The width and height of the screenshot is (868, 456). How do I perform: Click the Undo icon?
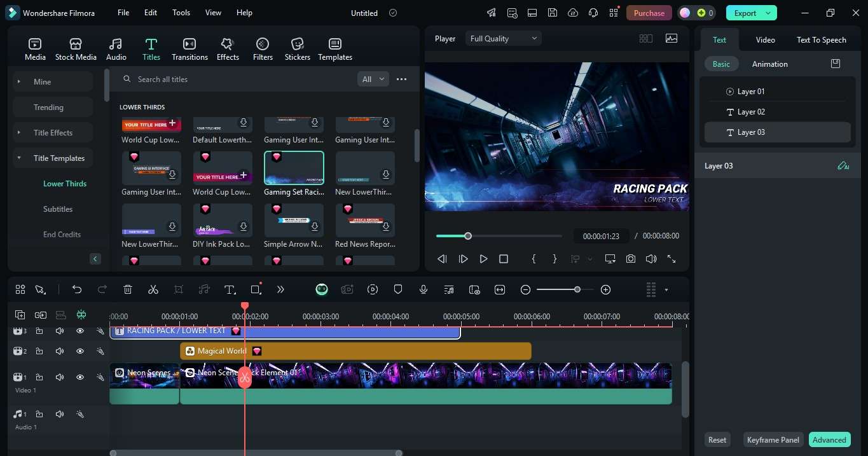tap(77, 289)
